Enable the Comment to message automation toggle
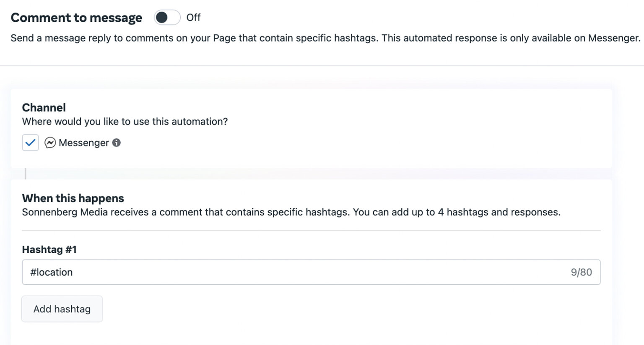 click(x=167, y=18)
